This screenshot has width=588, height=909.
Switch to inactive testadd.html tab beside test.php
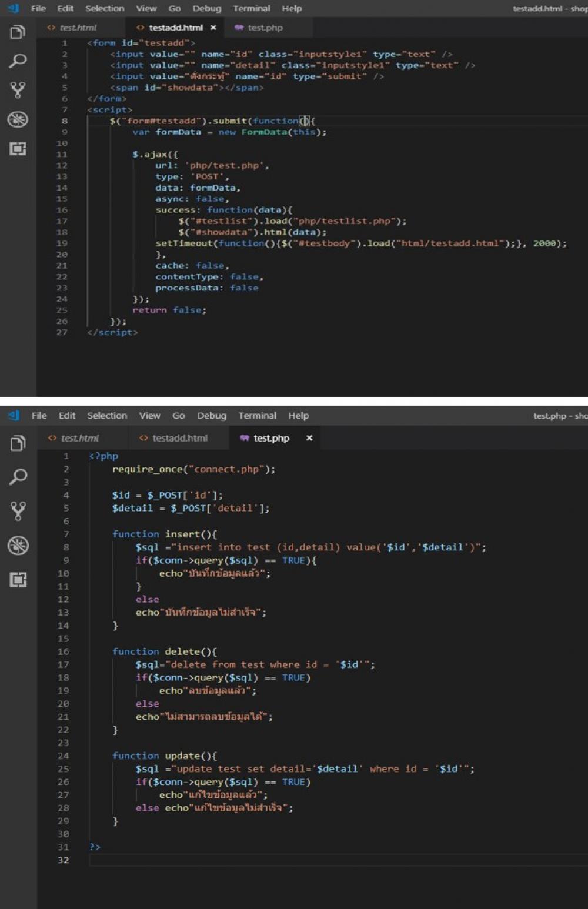coord(179,438)
